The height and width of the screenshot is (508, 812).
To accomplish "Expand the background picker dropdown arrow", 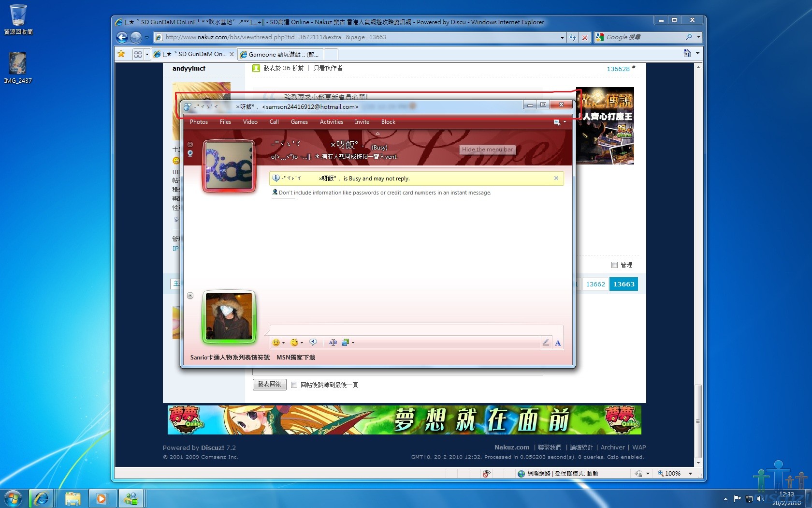I will tap(353, 343).
